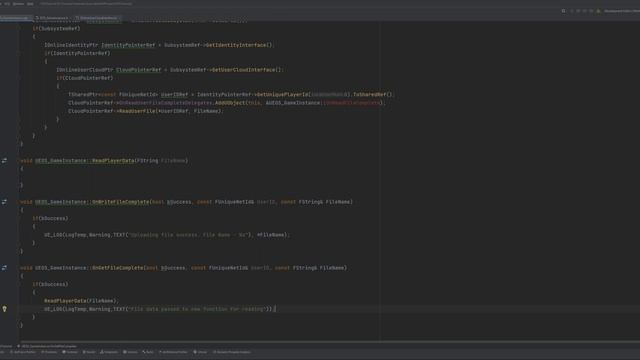Click if(bSuccess) inside OnWriteFileComplete

(51, 218)
